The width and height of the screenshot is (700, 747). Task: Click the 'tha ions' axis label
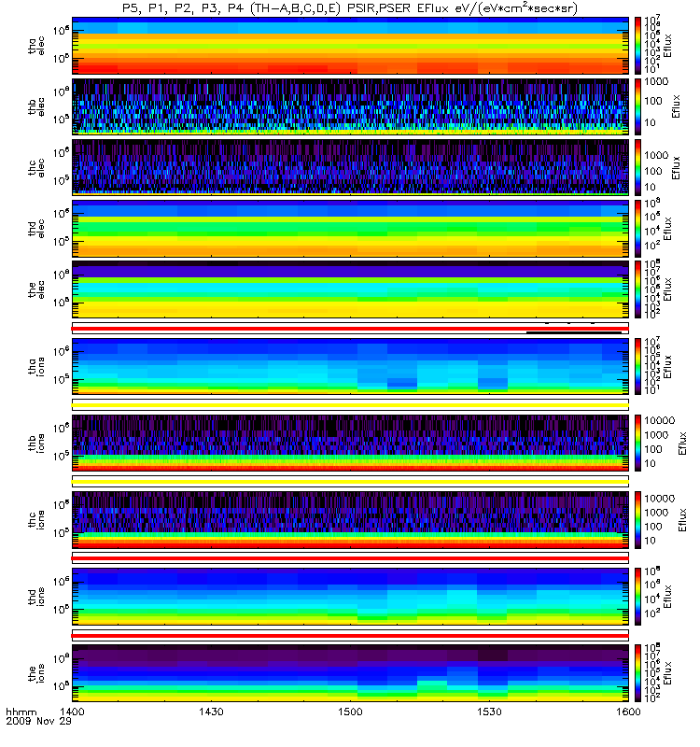click(x=36, y=366)
